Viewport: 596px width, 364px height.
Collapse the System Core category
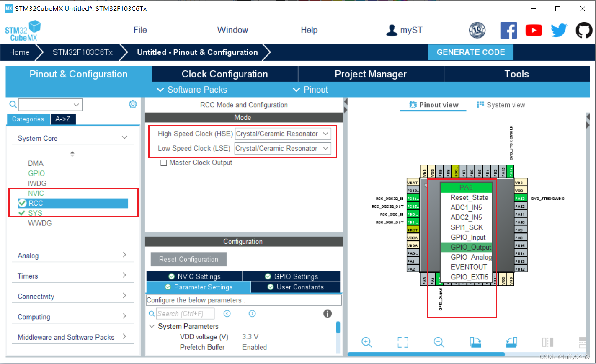(x=124, y=138)
